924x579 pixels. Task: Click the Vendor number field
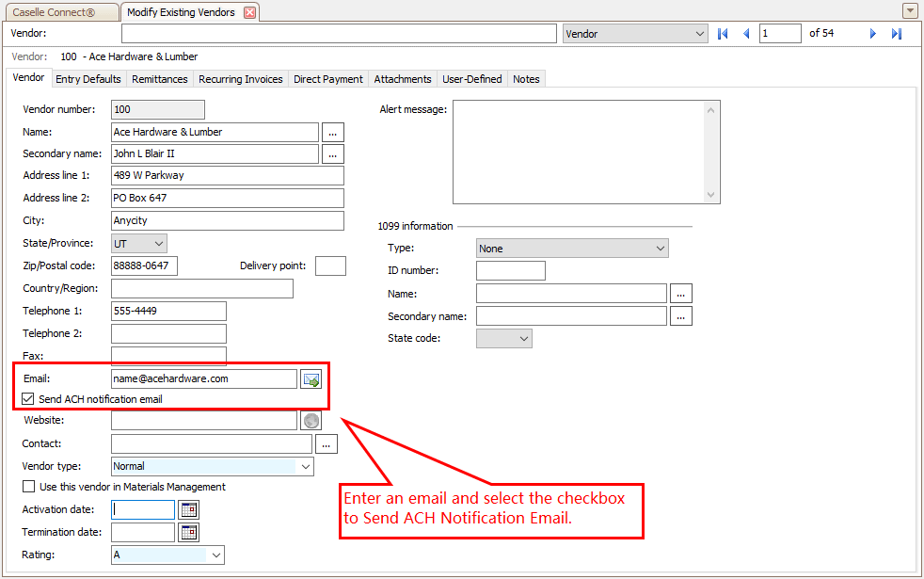click(x=158, y=109)
